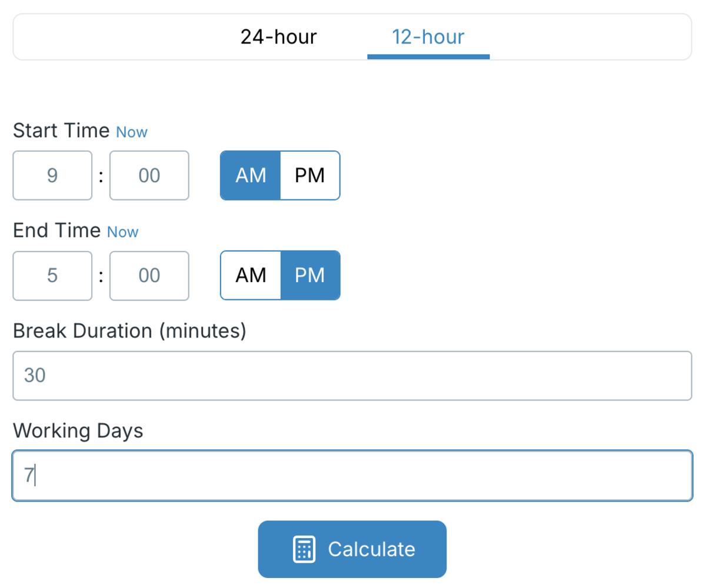Set End Time to PM
Viewport: 706px width, 588px height.
pyautogui.click(x=310, y=275)
